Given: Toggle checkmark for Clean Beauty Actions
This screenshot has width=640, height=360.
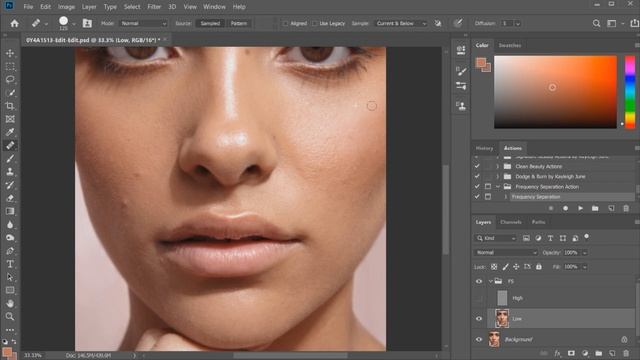Looking at the screenshot, I should pyautogui.click(x=477, y=166).
